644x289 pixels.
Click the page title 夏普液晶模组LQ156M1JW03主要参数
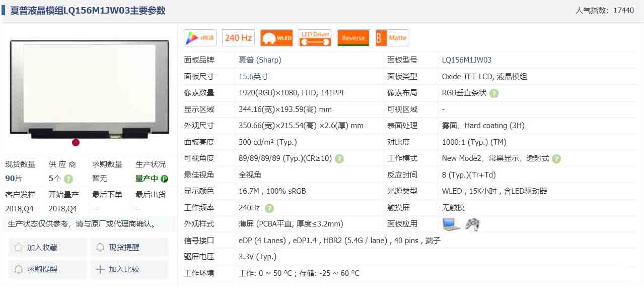[88, 11]
